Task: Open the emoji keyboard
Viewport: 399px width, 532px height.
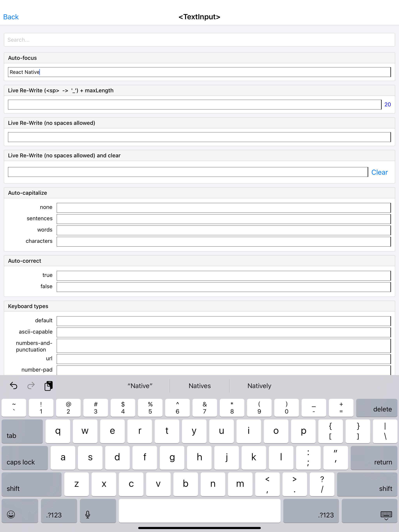Action: point(11,514)
